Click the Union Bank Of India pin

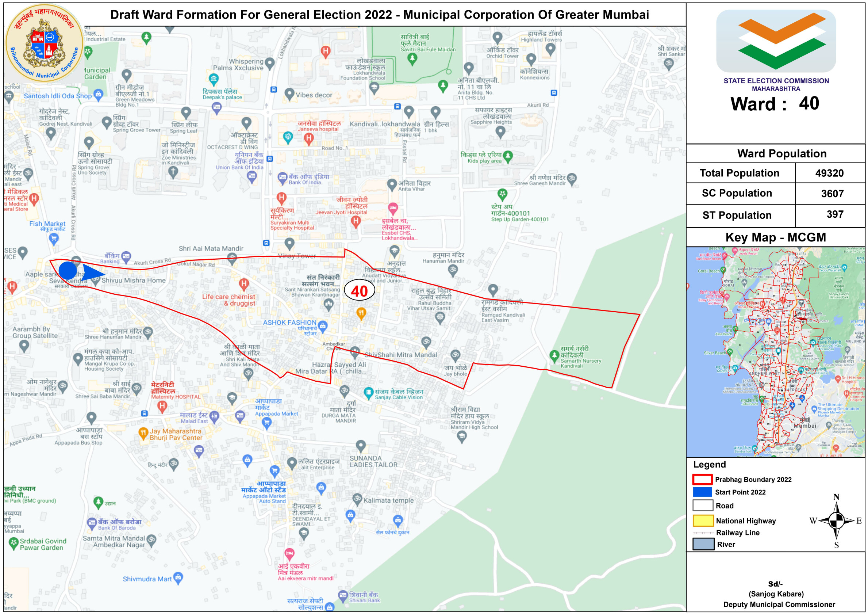[x=252, y=176]
